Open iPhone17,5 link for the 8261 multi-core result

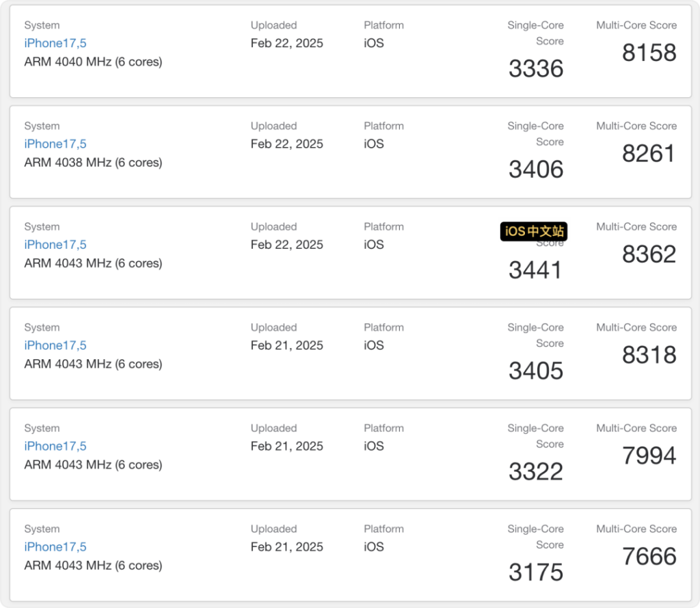[55, 144]
